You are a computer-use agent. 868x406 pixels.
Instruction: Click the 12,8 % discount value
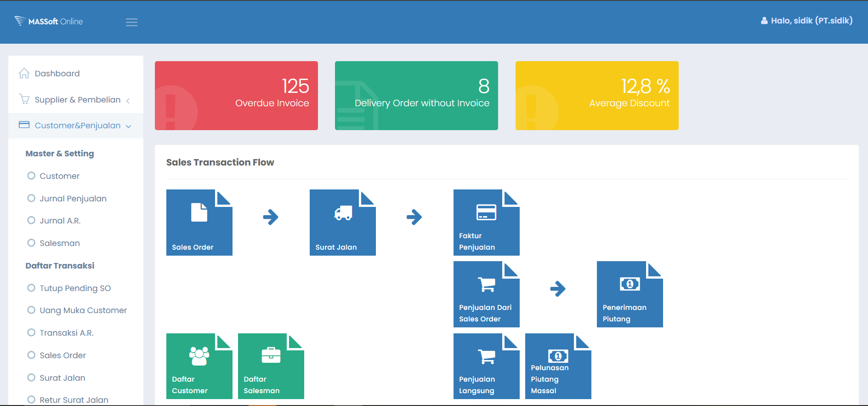coord(646,86)
